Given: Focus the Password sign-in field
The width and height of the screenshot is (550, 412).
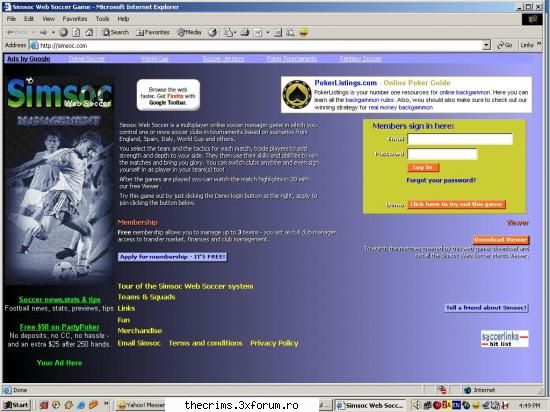Looking at the screenshot, I should (442, 154).
